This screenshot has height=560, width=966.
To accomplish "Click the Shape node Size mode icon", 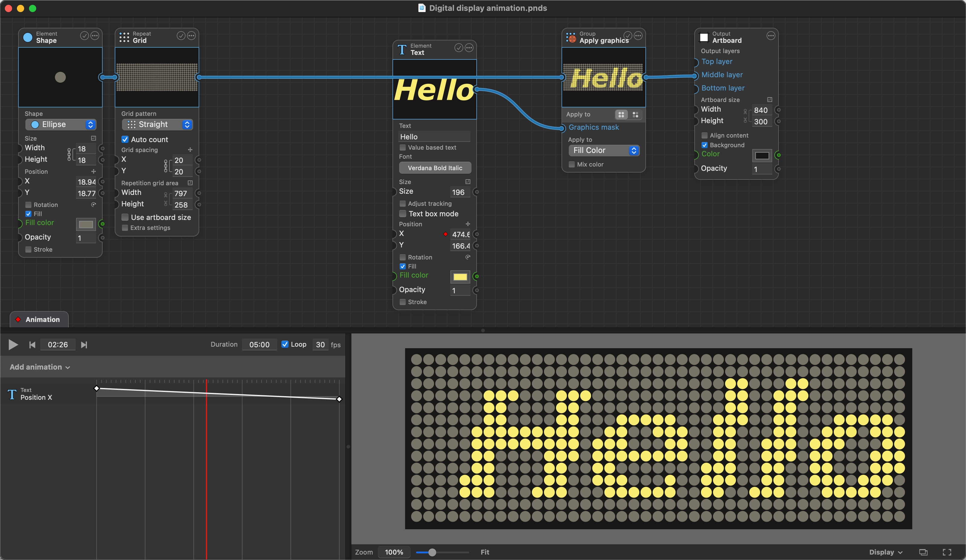I will click(x=94, y=138).
